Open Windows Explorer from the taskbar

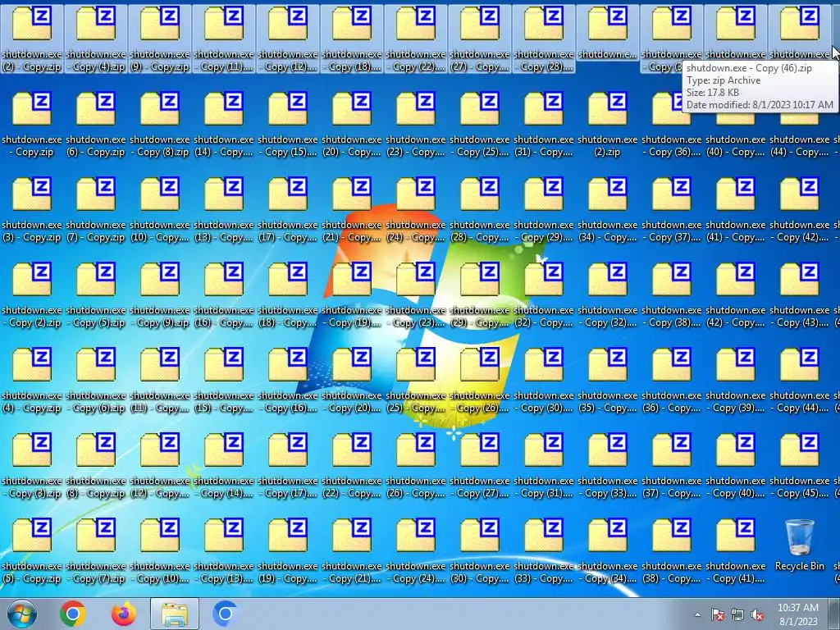[x=175, y=614]
